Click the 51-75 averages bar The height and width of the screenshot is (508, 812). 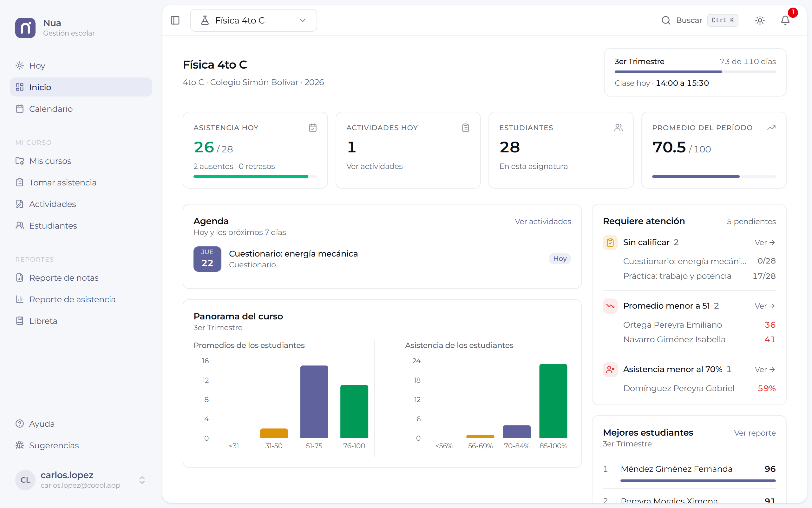pyautogui.click(x=314, y=402)
